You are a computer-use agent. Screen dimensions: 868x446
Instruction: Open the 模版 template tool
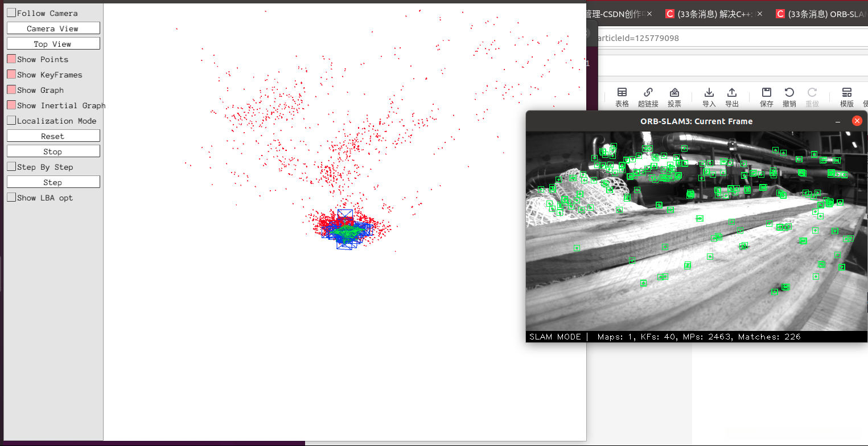847,97
